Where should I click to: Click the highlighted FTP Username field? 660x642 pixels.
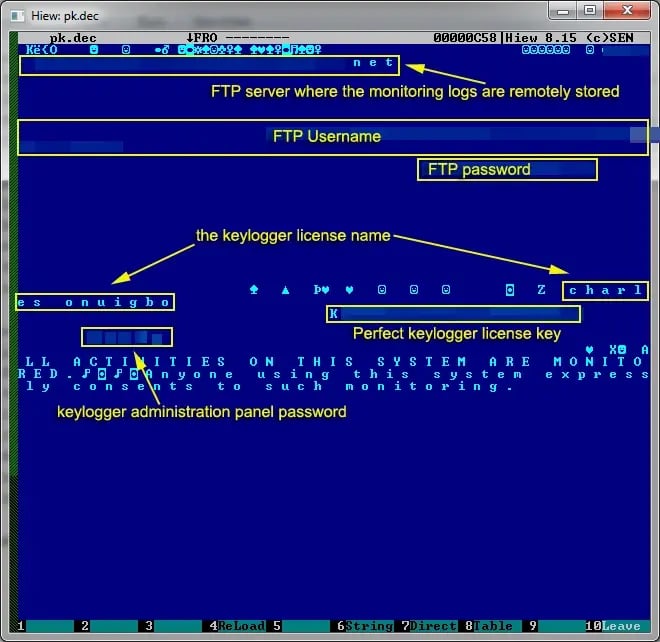[x=332, y=137]
